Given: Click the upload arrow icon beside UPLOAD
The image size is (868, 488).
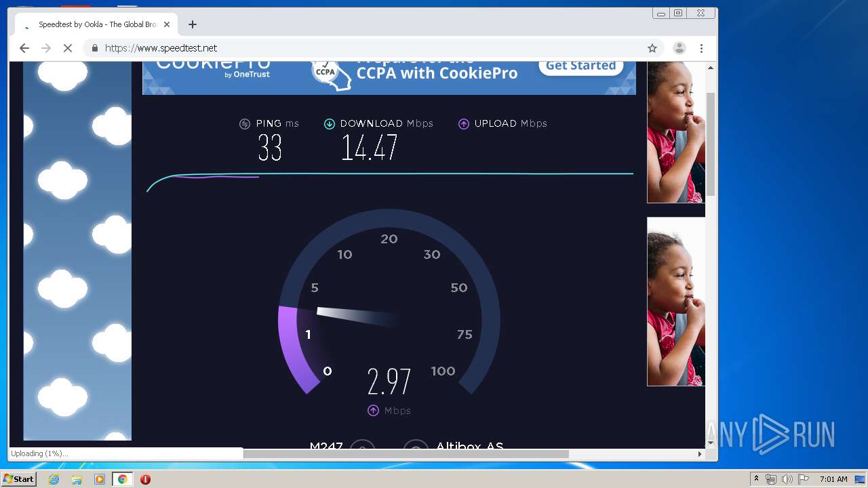Looking at the screenshot, I should point(464,124).
